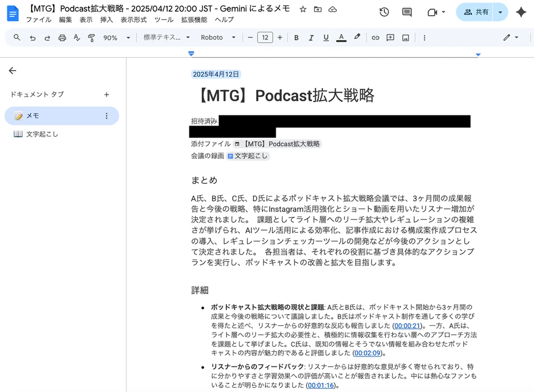Open the 文字起こし recording chip
The image size is (534, 392).
pos(248,156)
